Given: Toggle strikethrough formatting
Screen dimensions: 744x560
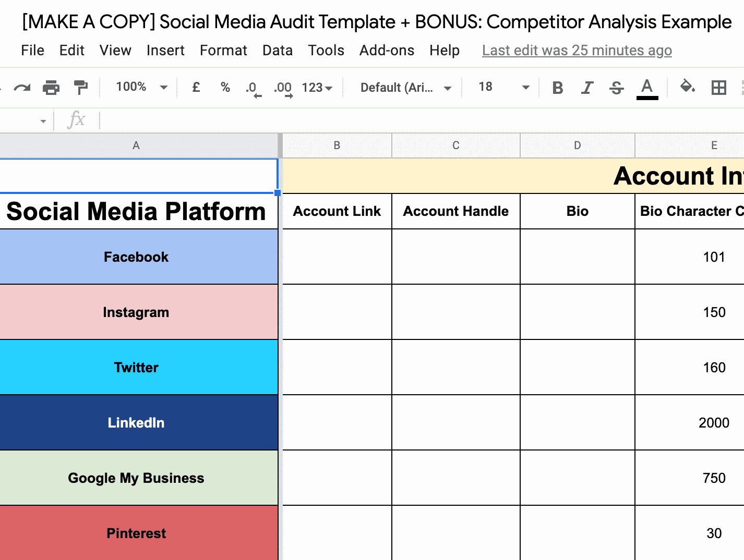Looking at the screenshot, I should tap(616, 87).
